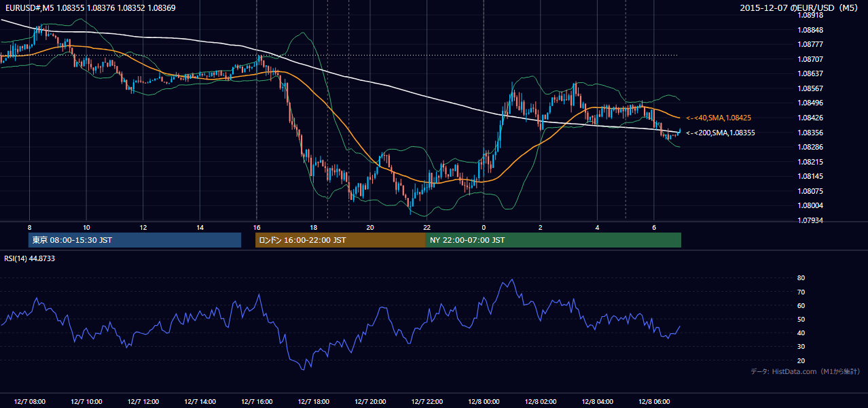Click hour tick 16 under the price chart

coord(256,227)
